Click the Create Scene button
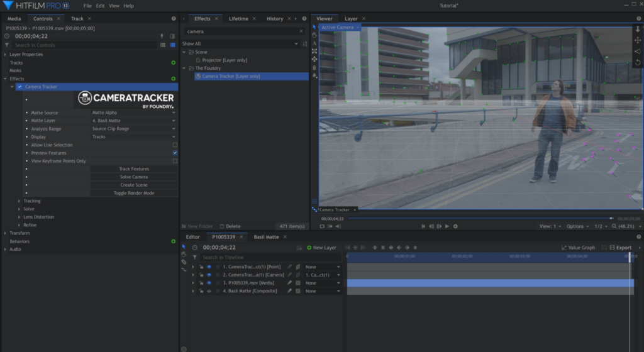The image size is (644, 352). tap(134, 185)
